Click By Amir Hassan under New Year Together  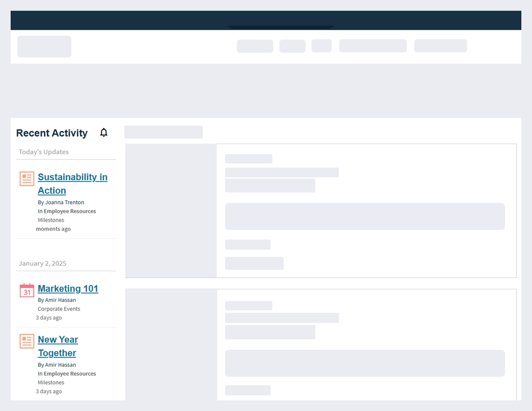pyautogui.click(x=57, y=365)
